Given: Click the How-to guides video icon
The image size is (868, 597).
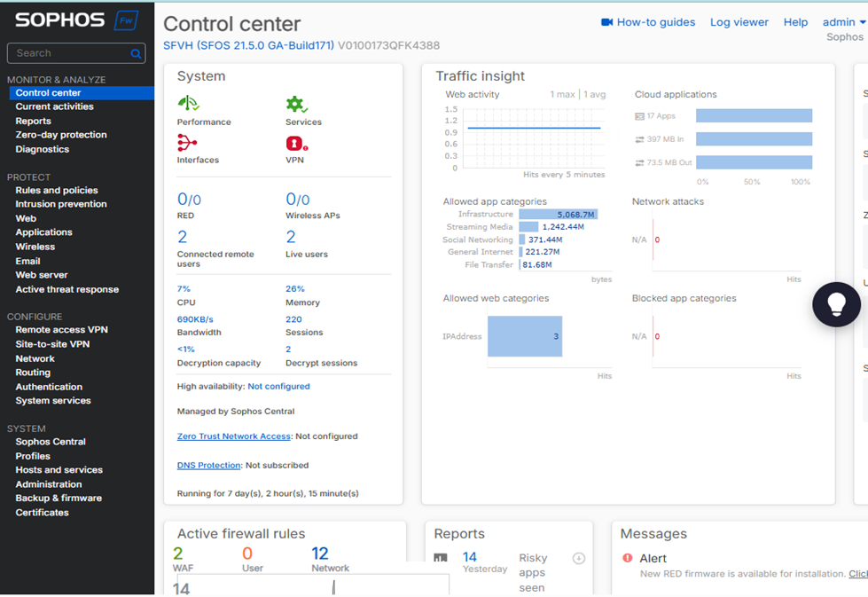Looking at the screenshot, I should click(607, 22).
